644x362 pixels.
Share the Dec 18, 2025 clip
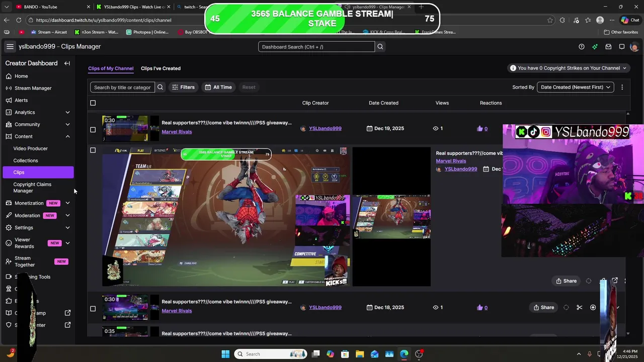[543, 307]
